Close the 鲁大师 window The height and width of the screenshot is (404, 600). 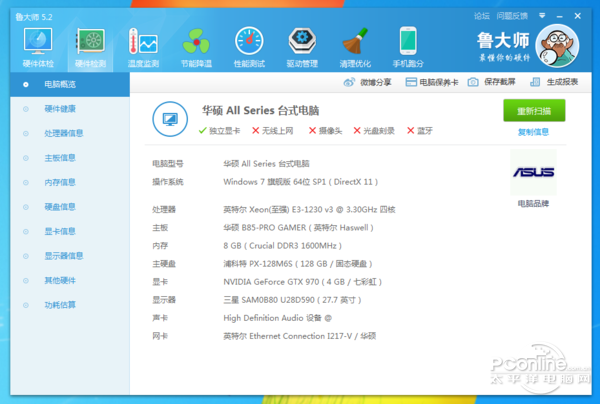coord(578,16)
